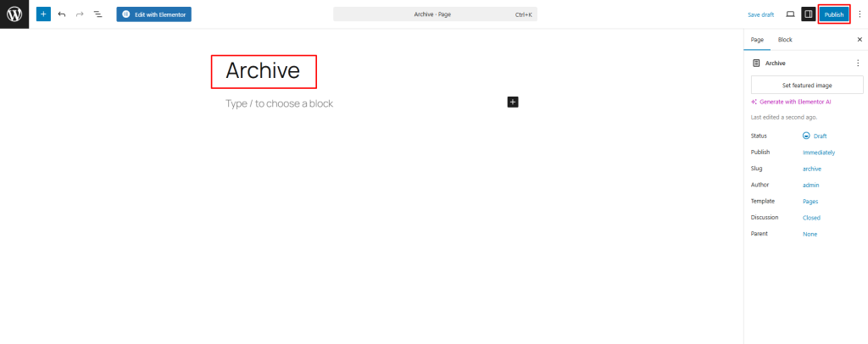Switch to the Block tab
Viewport: 868px width, 344px height.
(785, 40)
